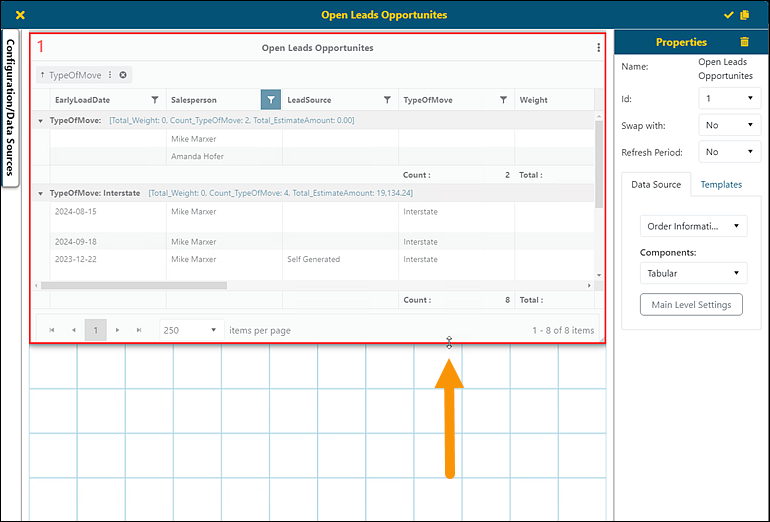Open the widget three-dot options menu

[598, 47]
